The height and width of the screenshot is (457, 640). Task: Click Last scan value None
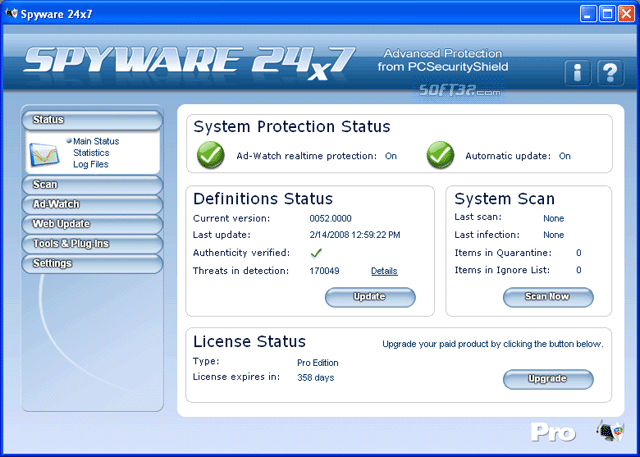pos(553,218)
